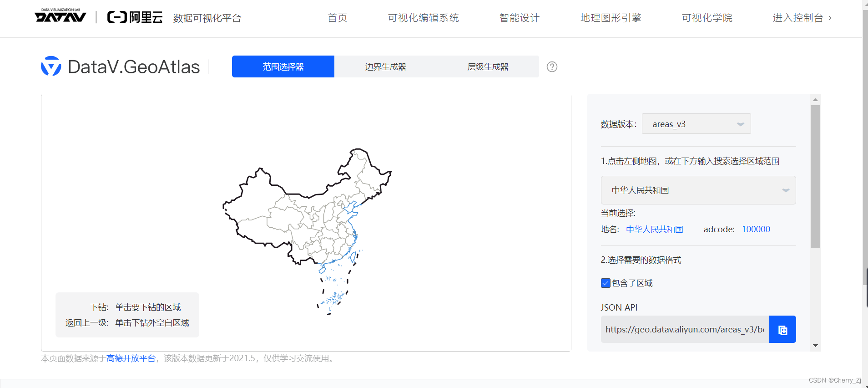868x388 pixels.
Task: Expand the areas_v3 data version dropdown
Action: (696, 124)
